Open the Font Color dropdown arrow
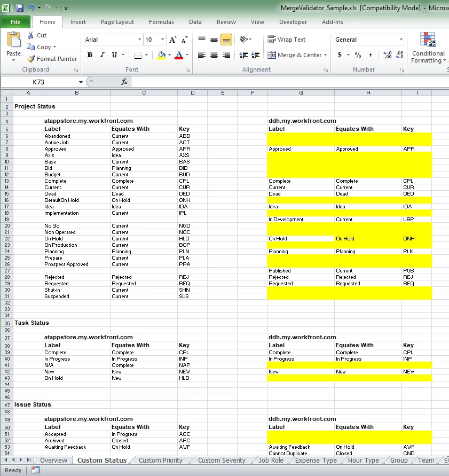 [187, 55]
